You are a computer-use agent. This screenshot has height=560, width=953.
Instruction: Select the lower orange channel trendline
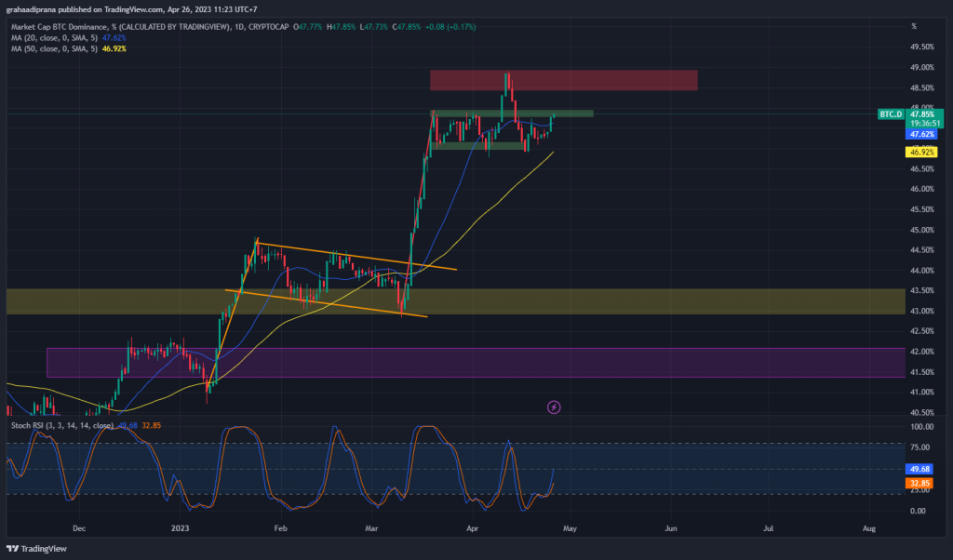tap(326, 303)
